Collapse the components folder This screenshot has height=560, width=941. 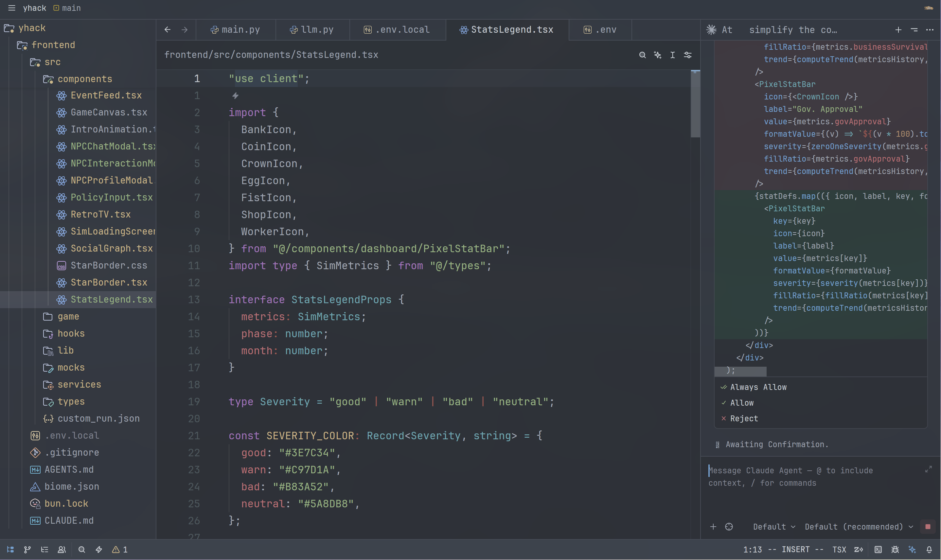(x=84, y=79)
